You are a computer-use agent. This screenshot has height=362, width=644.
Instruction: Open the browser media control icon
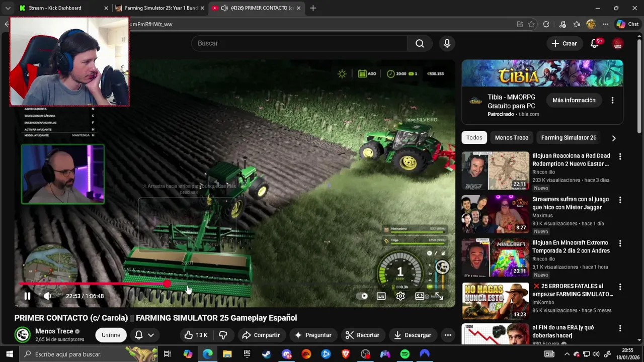click(562, 24)
